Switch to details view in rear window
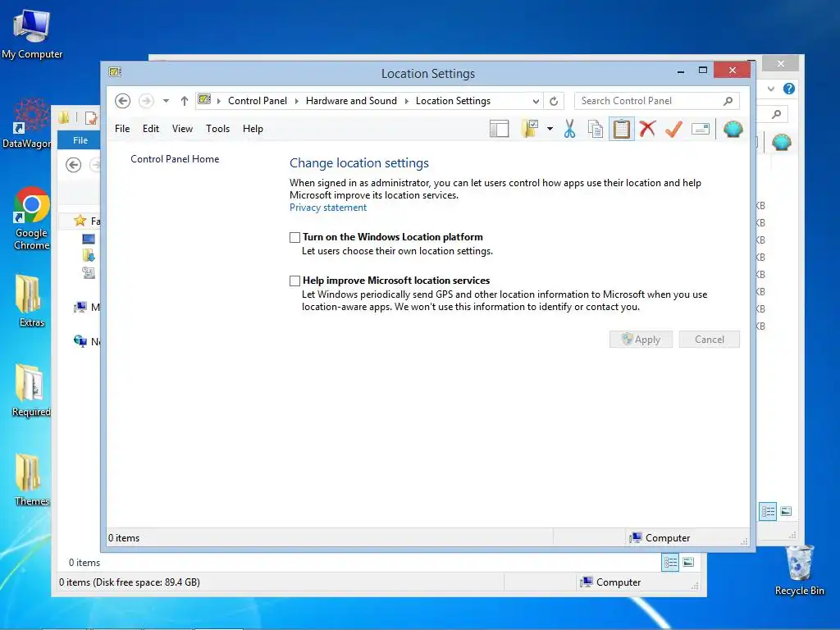This screenshot has height=630, width=840. (x=768, y=512)
